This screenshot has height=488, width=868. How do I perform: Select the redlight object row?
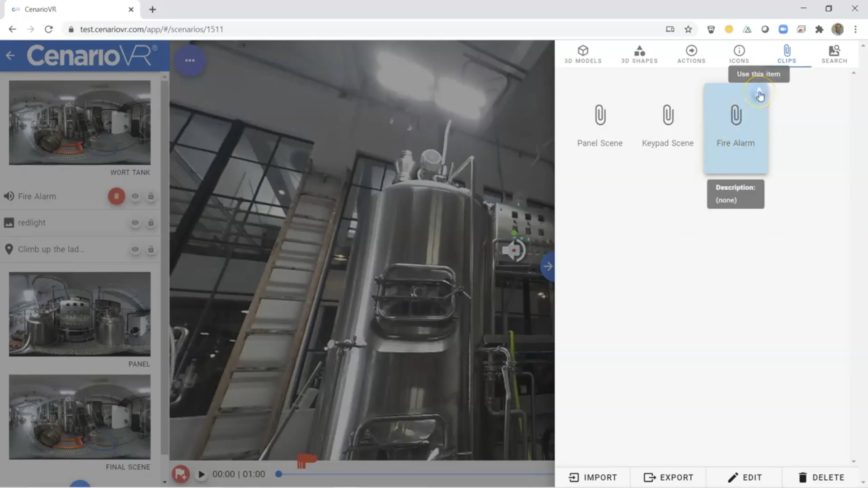(x=80, y=223)
